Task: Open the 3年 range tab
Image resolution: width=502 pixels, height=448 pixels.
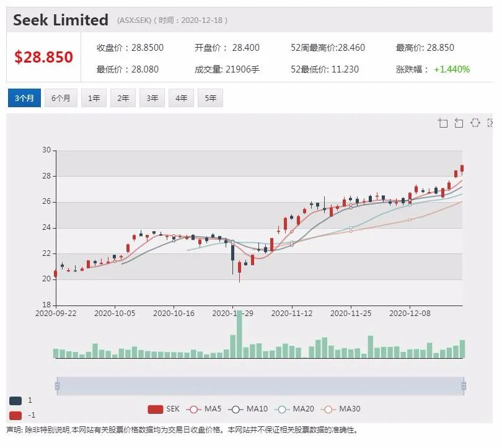Action: pos(152,98)
